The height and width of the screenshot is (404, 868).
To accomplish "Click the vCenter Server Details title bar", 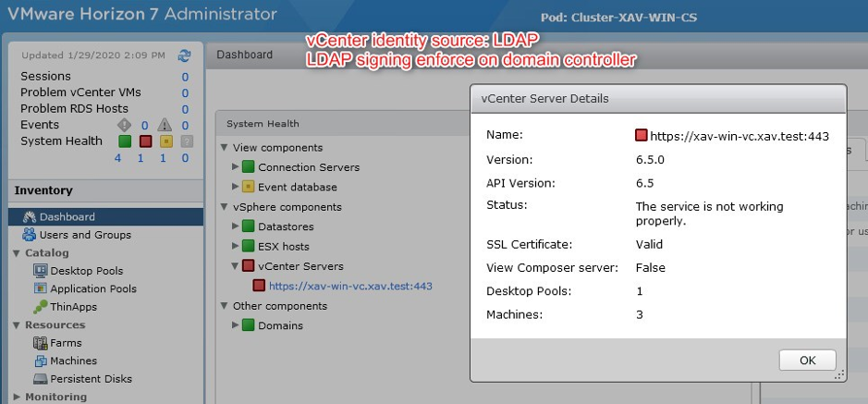I will pyautogui.click(x=658, y=99).
